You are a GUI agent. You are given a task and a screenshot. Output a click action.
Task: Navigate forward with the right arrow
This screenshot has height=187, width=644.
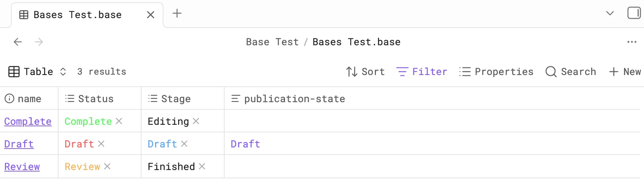tap(39, 42)
